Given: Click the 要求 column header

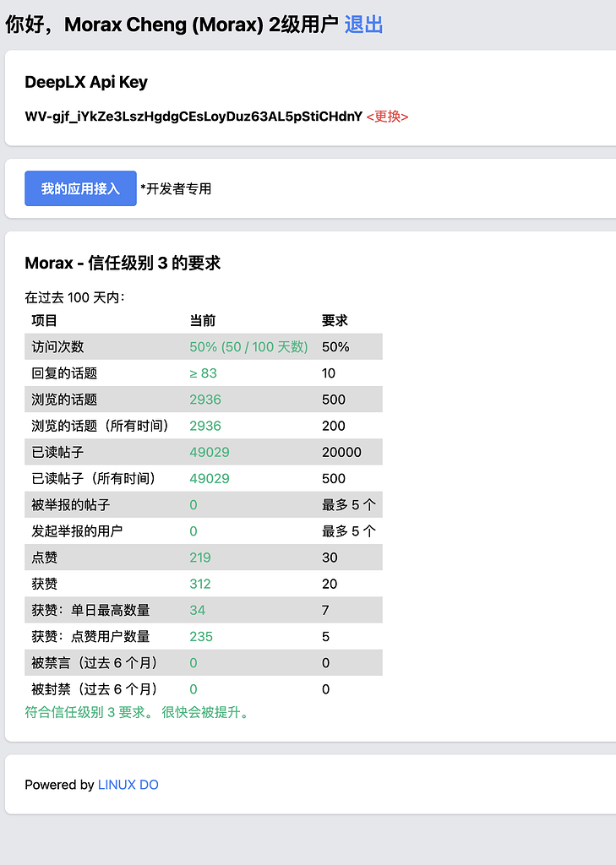Looking at the screenshot, I should click(x=335, y=320).
